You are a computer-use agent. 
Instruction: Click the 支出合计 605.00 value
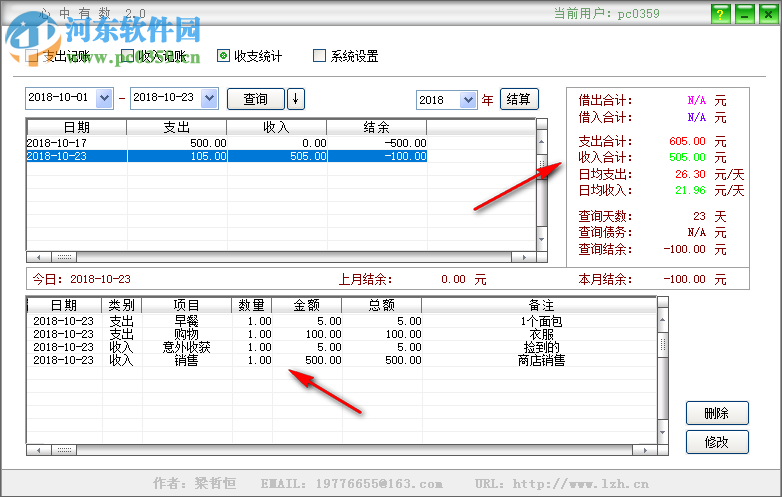687,142
